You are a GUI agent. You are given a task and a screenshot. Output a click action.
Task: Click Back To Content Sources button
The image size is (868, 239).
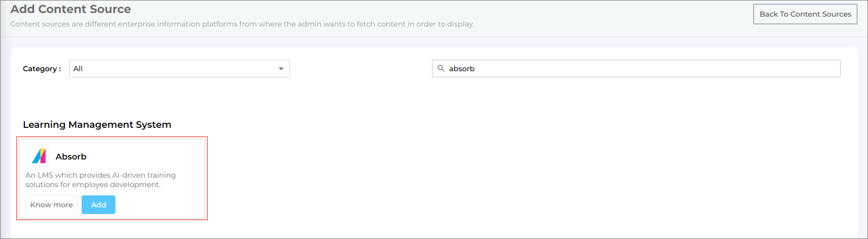point(805,14)
